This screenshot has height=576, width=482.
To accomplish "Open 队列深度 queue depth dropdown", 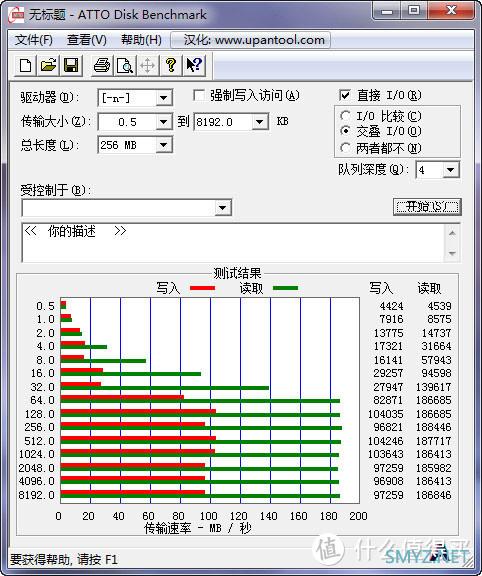I will point(450,170).
